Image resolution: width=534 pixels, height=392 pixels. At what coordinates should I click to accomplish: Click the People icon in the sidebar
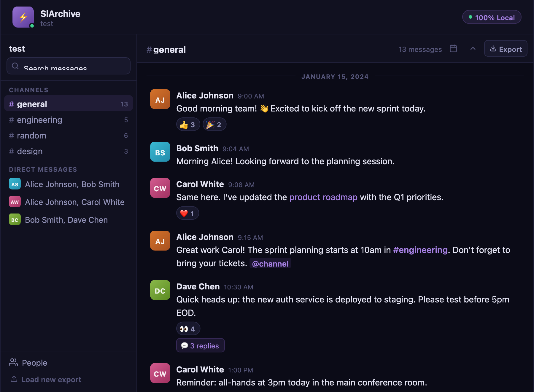(14, 362)
